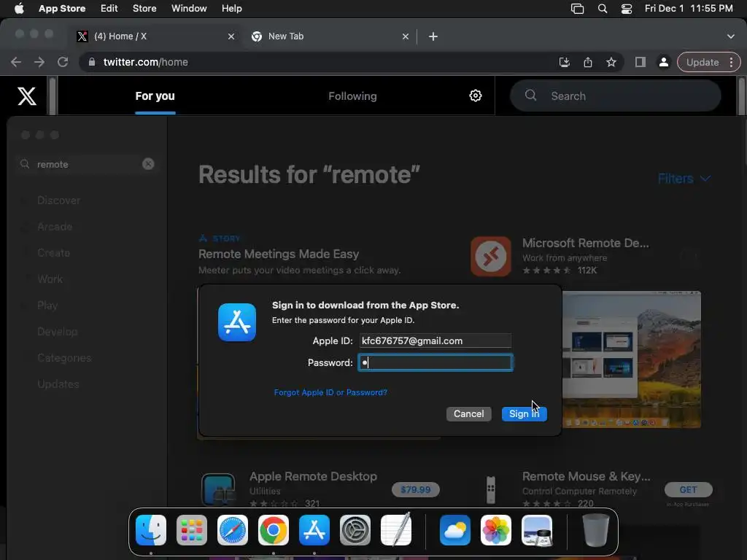747x560 pixels.
Task: Go back in Chrome
Action: 16,62
